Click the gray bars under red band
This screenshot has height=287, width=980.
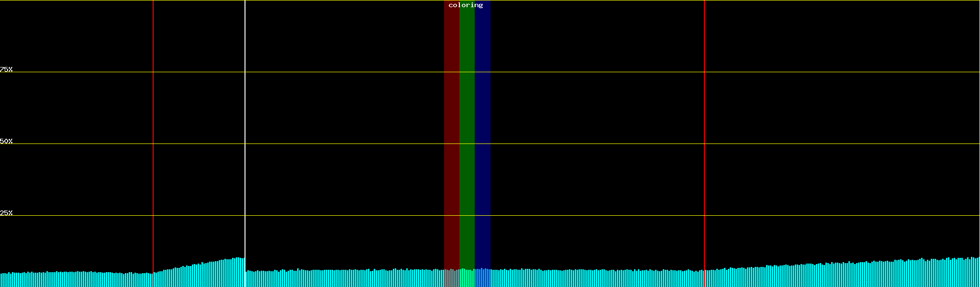tap(451, 278)
